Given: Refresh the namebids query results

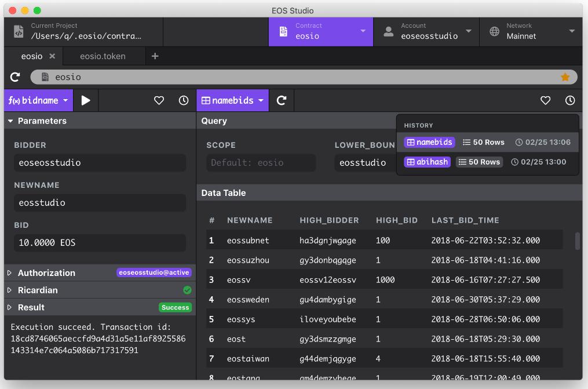Looking at the screenshot, I should tap(282, 100).
